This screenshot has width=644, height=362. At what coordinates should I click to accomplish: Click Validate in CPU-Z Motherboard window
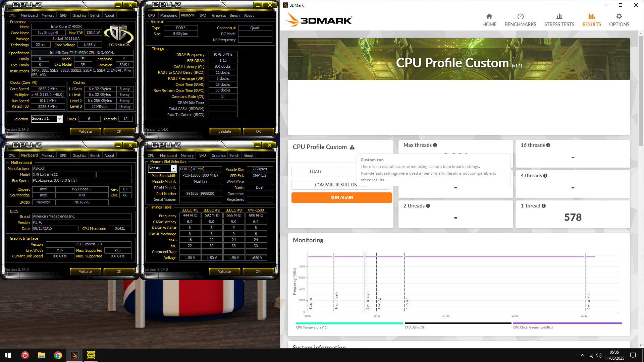point(85,271)
